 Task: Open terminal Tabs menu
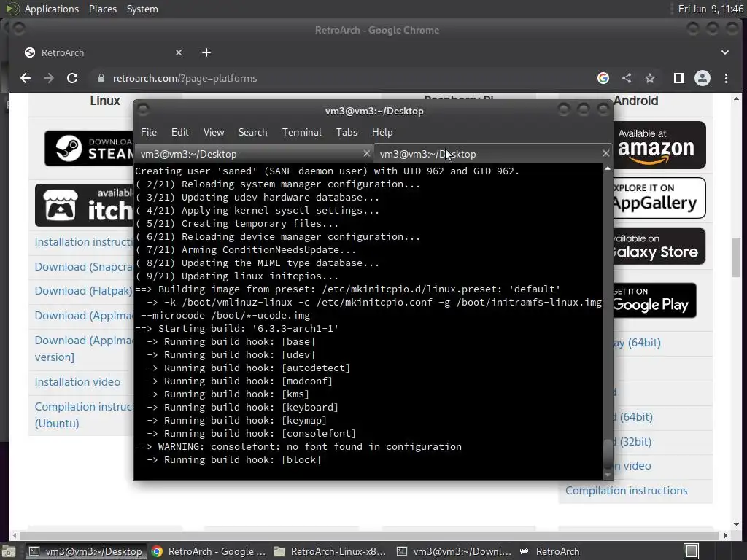(347, 133)
